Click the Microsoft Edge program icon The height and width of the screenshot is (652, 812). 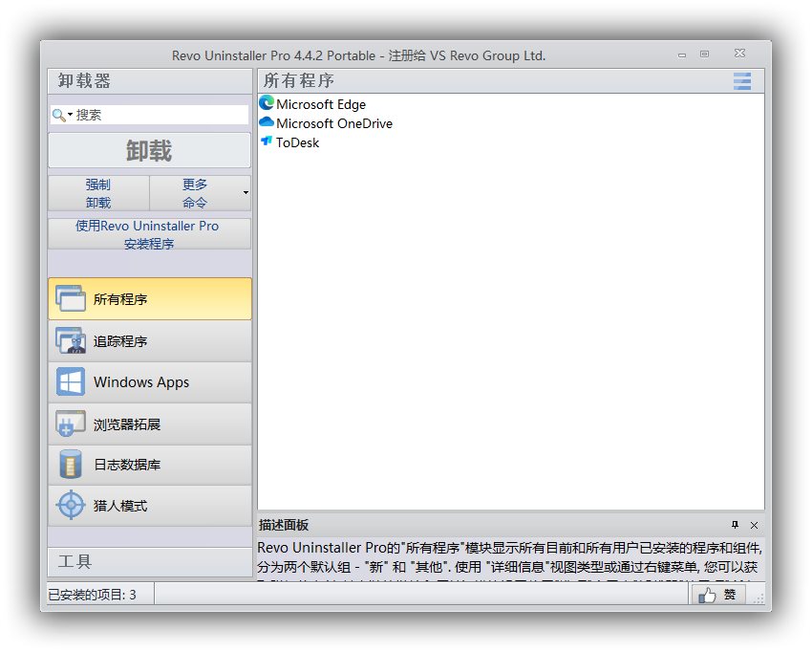267,103
